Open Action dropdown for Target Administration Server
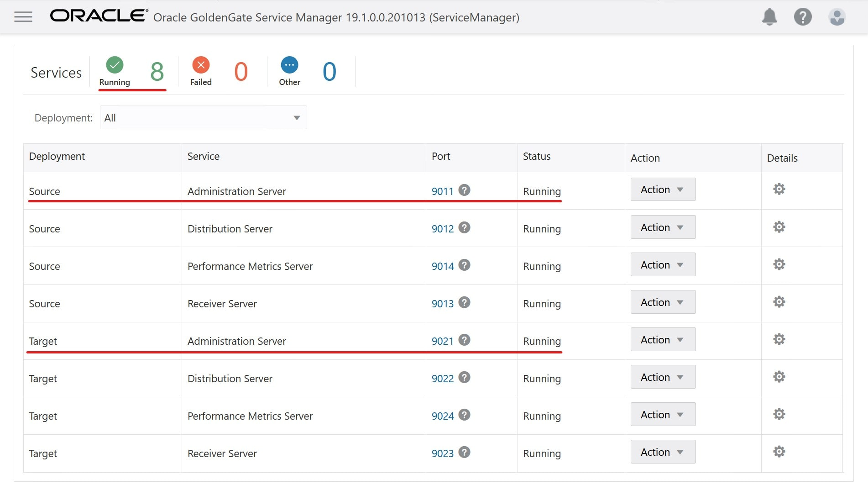The height and width of the screenshot is (490, 868). [663, 340]
